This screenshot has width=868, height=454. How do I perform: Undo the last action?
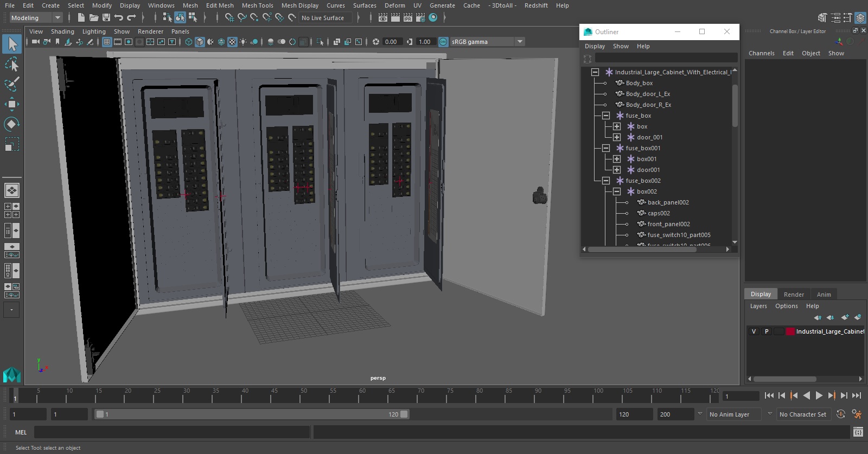(x=119, y=18)
